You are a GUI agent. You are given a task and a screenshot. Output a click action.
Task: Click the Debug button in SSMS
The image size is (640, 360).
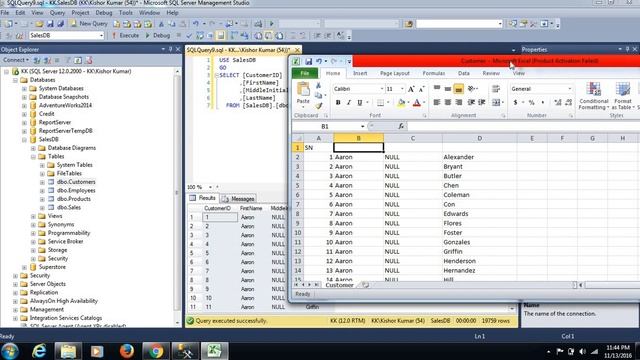(158, 36)
